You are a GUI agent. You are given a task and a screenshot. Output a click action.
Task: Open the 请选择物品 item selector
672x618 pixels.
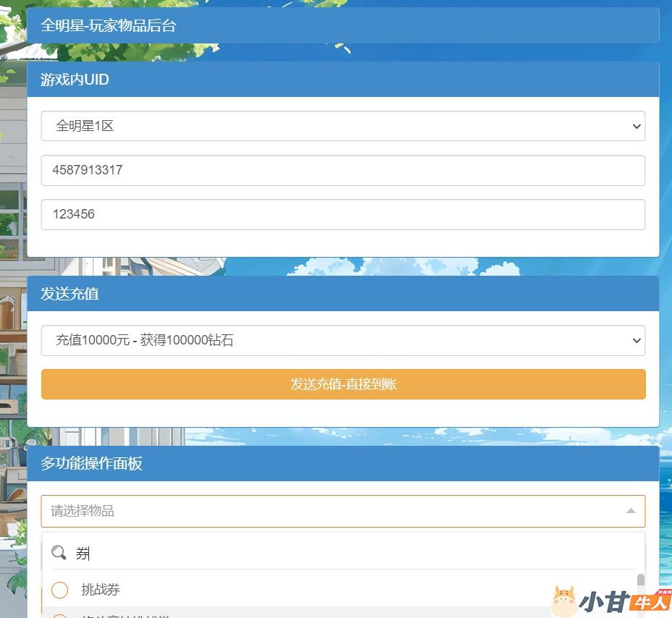[x=333, y=511]
